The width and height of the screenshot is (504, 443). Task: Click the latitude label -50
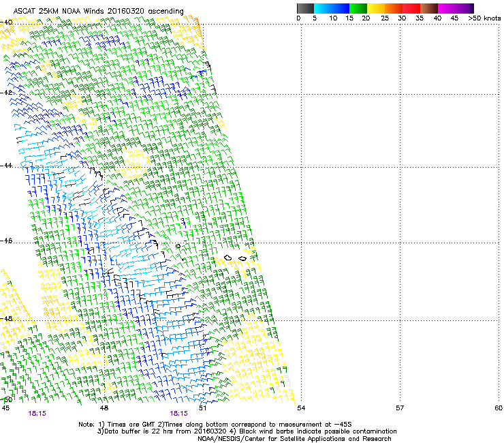click(x=6, y=399)
